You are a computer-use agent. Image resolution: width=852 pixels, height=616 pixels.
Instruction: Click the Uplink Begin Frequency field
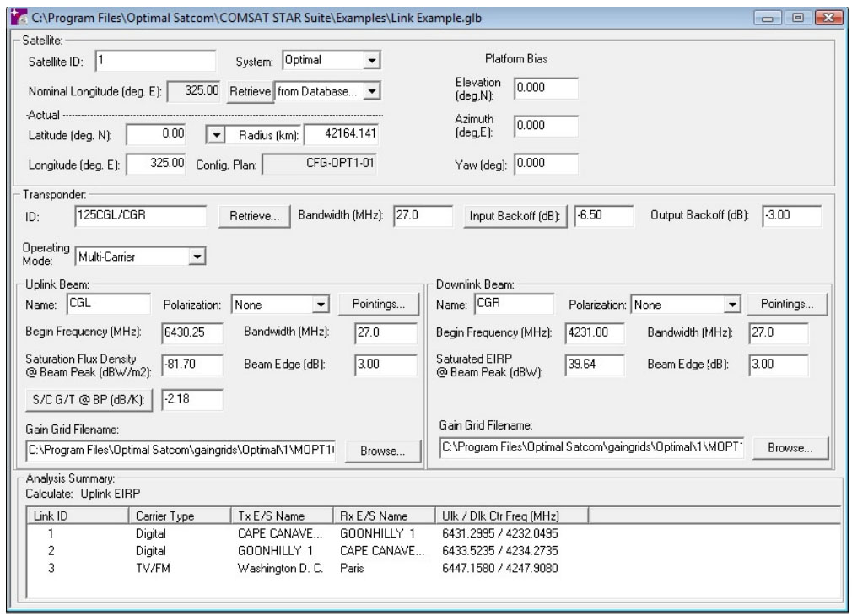[x=192, y=333]
